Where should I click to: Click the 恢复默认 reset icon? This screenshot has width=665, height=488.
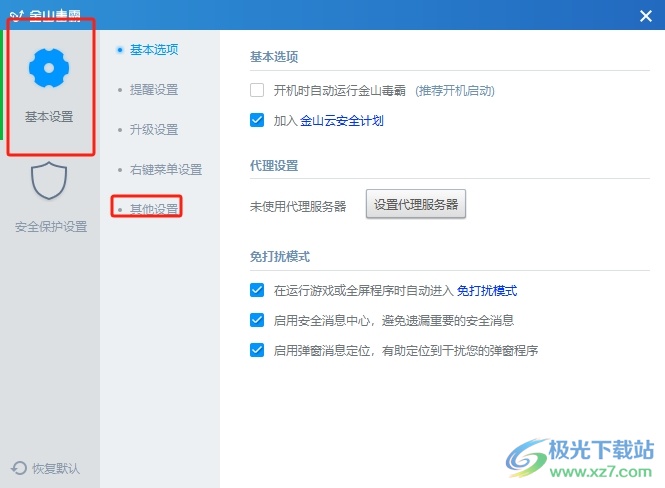(x=19, y=468)
